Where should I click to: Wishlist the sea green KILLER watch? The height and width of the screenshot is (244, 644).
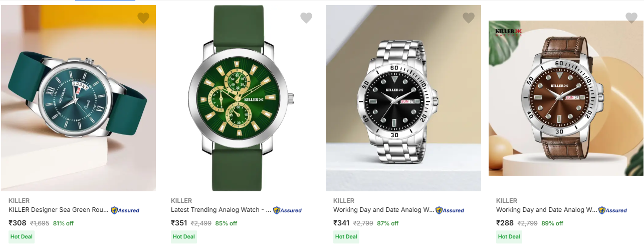143,18
